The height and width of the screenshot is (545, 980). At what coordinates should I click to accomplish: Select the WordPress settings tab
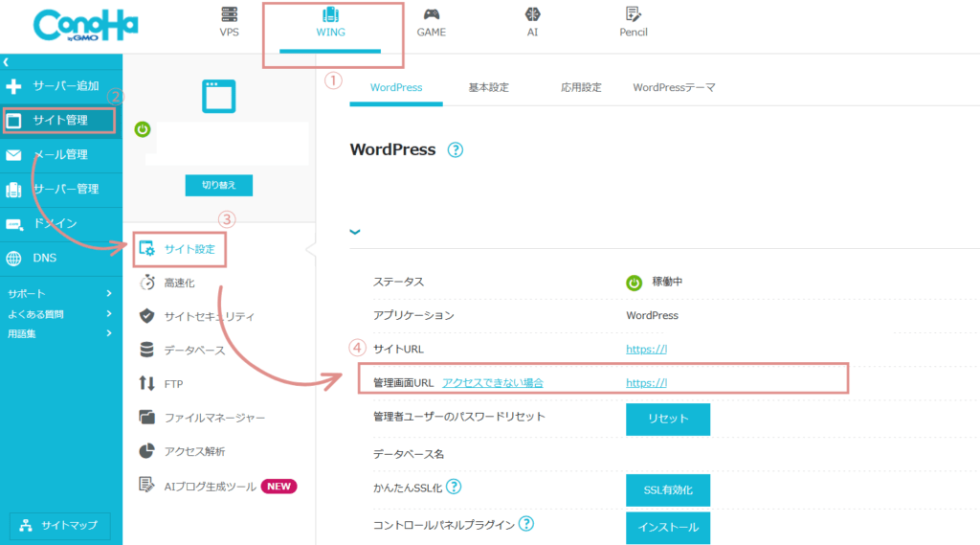pos(396,87)
